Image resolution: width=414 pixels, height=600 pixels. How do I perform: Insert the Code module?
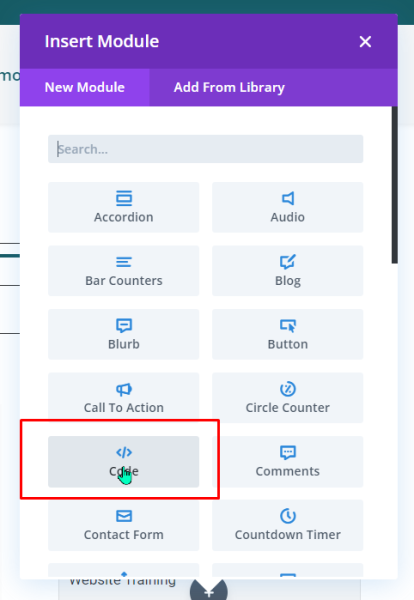(124, 461)
